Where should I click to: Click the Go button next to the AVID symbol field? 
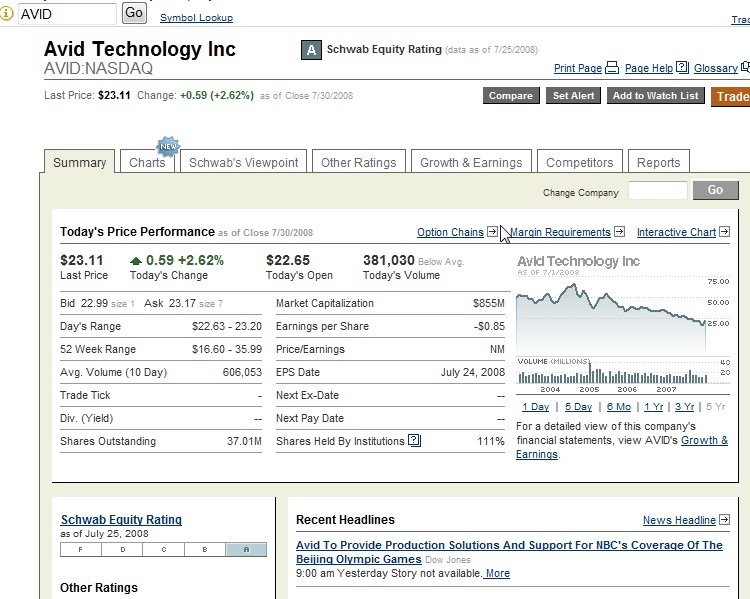pos(134,13)
